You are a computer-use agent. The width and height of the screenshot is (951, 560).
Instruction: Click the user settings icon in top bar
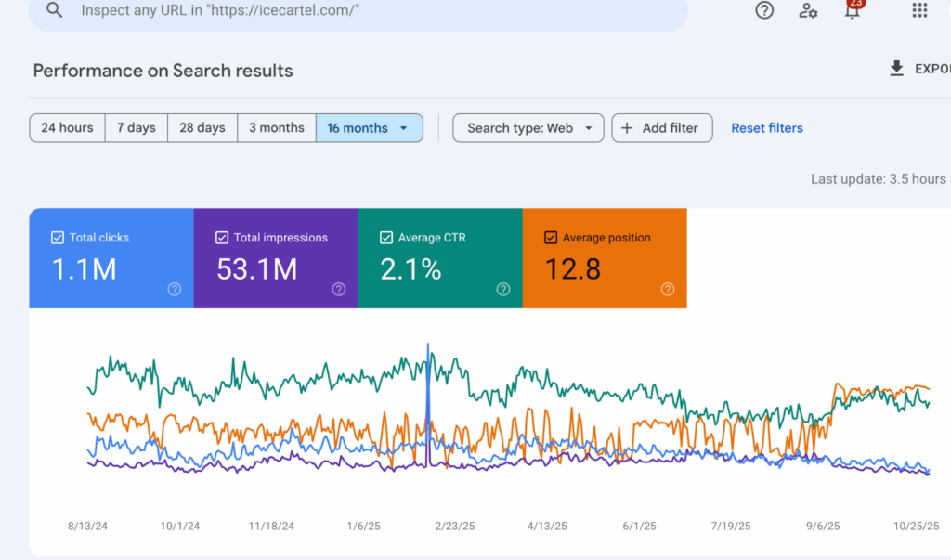point(807,10)
